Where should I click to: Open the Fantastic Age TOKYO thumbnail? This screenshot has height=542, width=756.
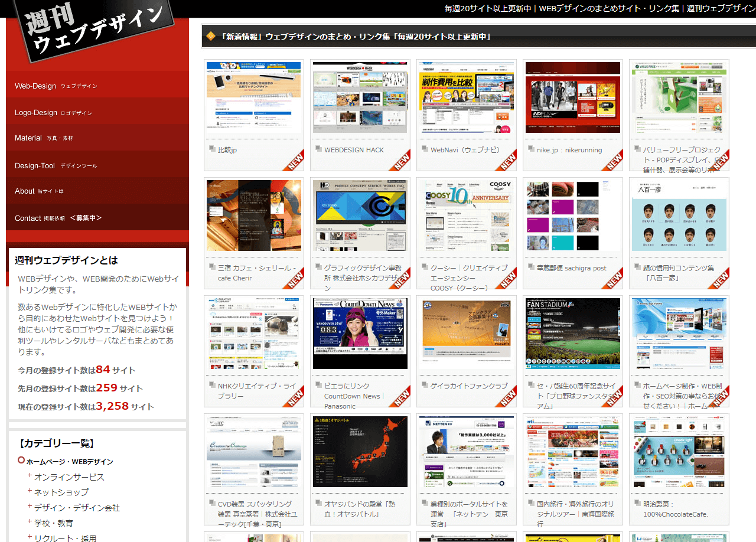coord(679,334)
